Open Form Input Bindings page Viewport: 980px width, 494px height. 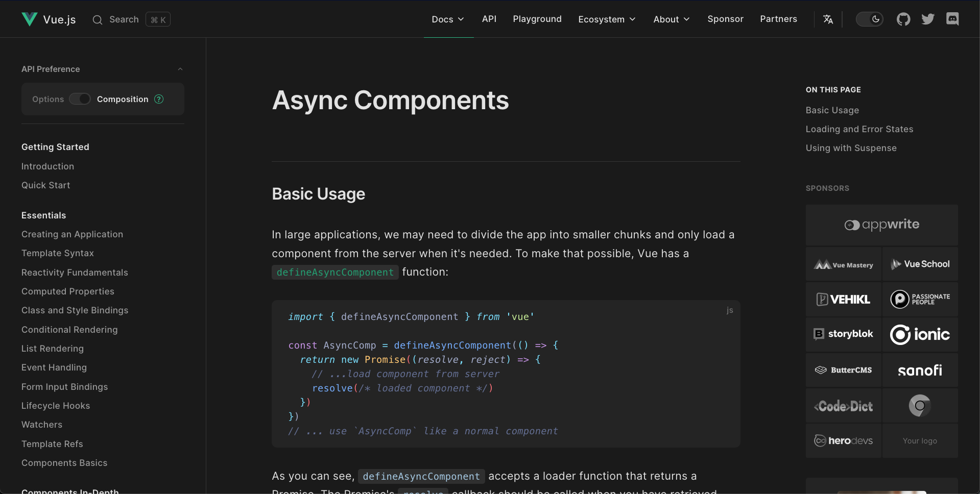click(65, 387)
